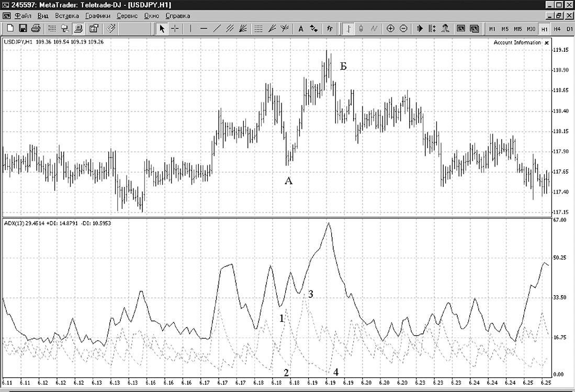Select the Fibonacci retracement lines tool
Screen dimensions: 575x392
258,28
